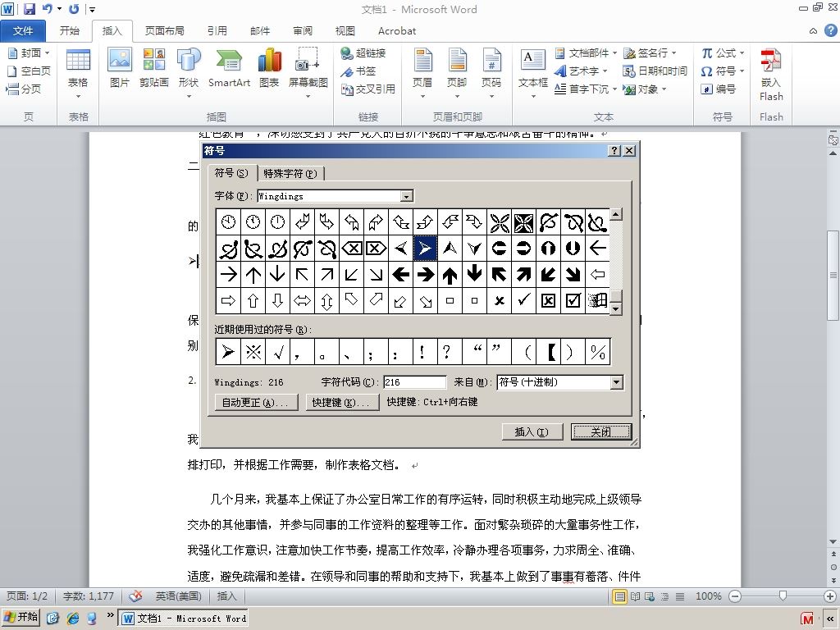Click the Insert (插入) button in the dialog
The width and height of the screenshot is (840, 630).
(532, 431)
